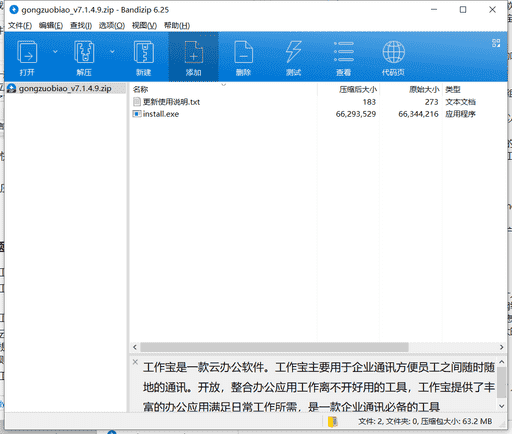Click the install.exe application icon
Screen dimensions: 512x434
point(136,114)
